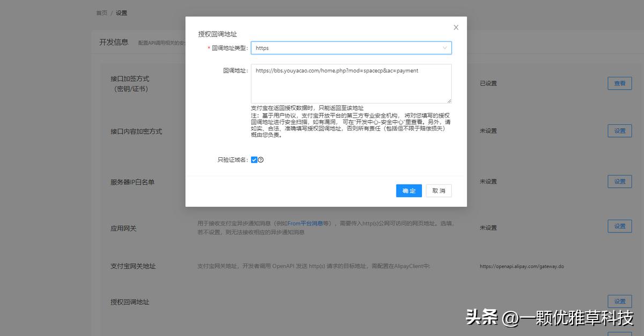Viewport: 644px width, 336px height.
Task: Click the dropdown chevron in 回调地址类型 field
Action: 445,48
